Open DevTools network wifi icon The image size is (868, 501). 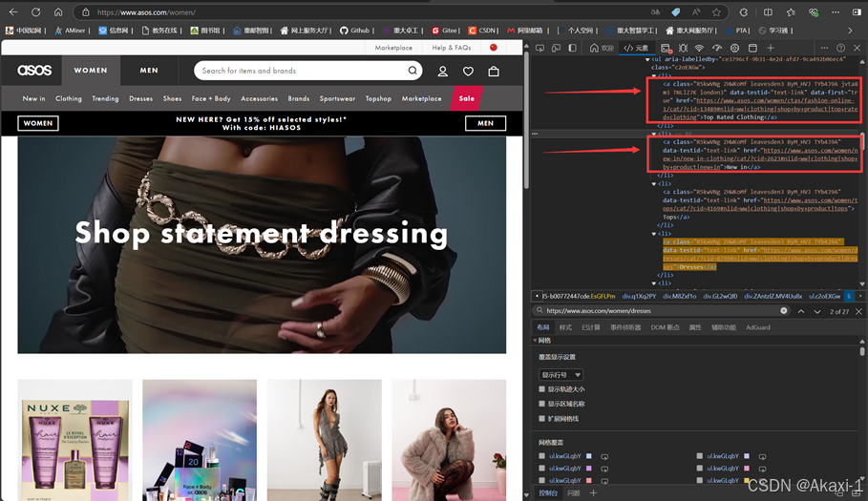[x=700, y=48]
